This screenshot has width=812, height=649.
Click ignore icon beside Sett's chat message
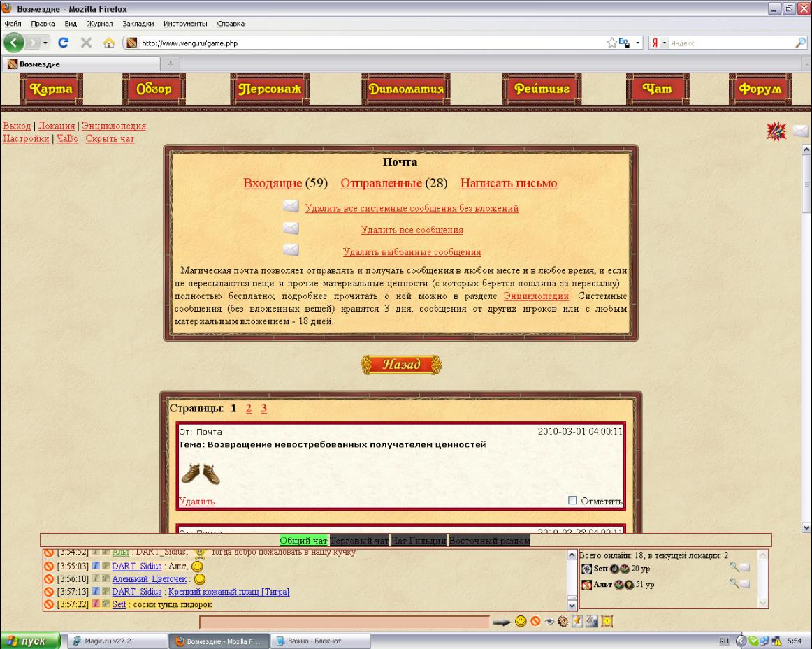pyautogui.click(x=49, y=604)
